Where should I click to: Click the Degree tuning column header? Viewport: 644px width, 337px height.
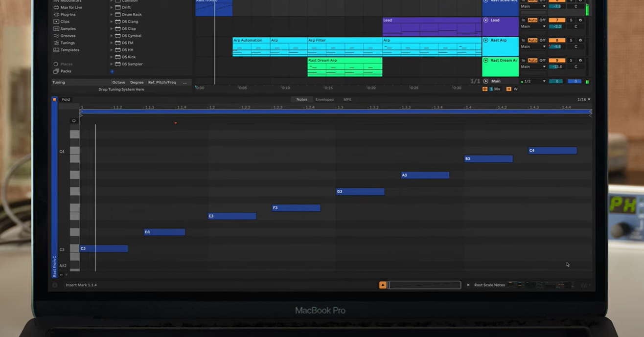click(x=137, y=82)
